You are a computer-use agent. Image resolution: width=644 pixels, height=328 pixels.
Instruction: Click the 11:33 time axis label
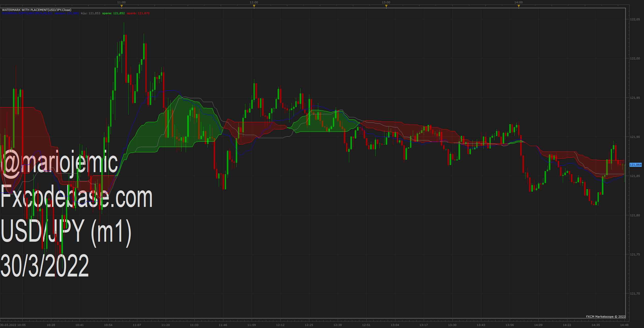point(194,325)
